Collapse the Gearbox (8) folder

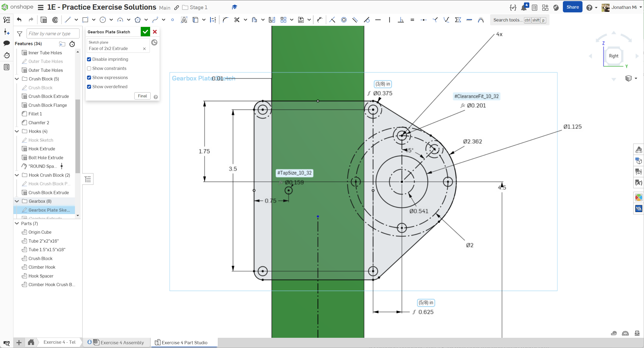[x=17, y=201]
